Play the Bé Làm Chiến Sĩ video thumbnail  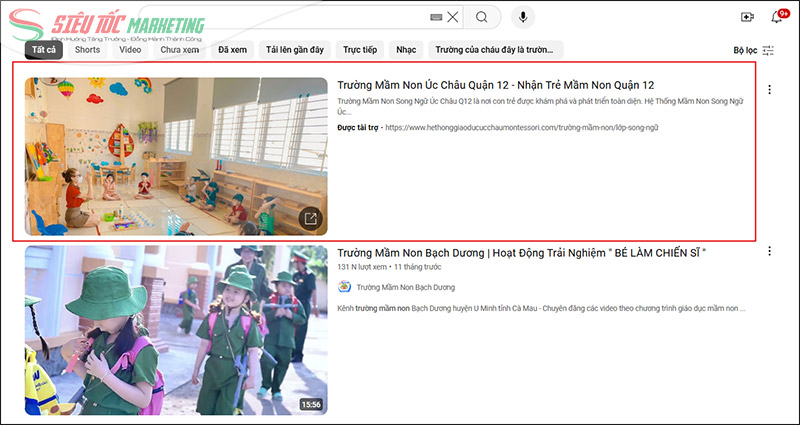(x=176, y=329)
